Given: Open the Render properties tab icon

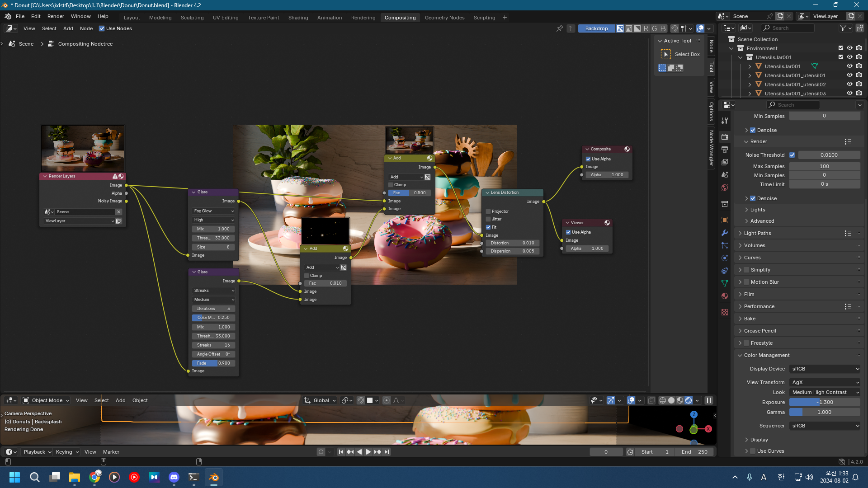Looking at the screenshot, I should click(725, 136).
